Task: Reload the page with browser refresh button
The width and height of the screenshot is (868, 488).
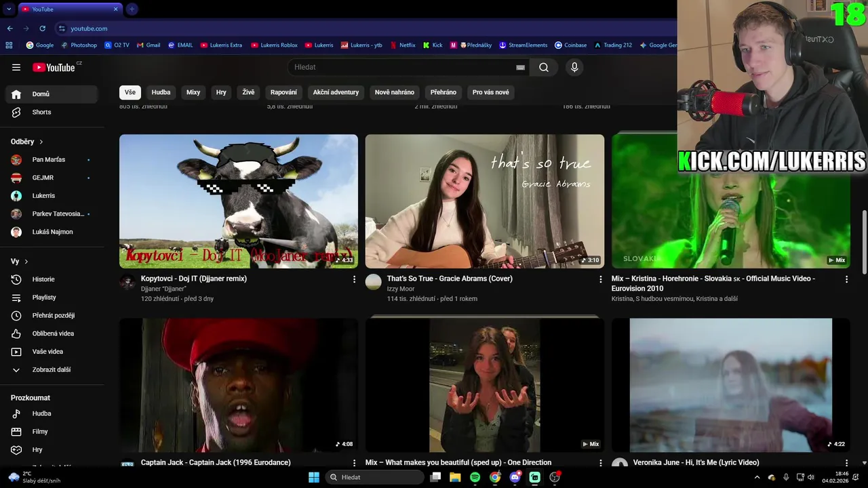Action: point(42,28)
